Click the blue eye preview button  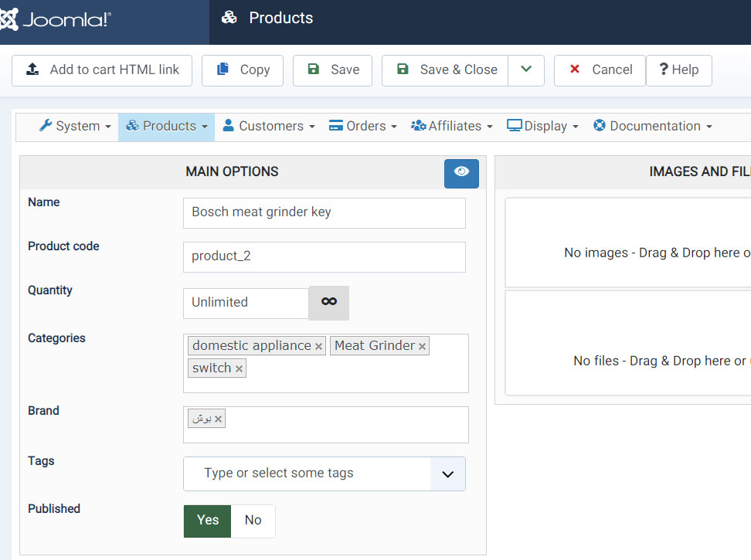click(461, 173)
